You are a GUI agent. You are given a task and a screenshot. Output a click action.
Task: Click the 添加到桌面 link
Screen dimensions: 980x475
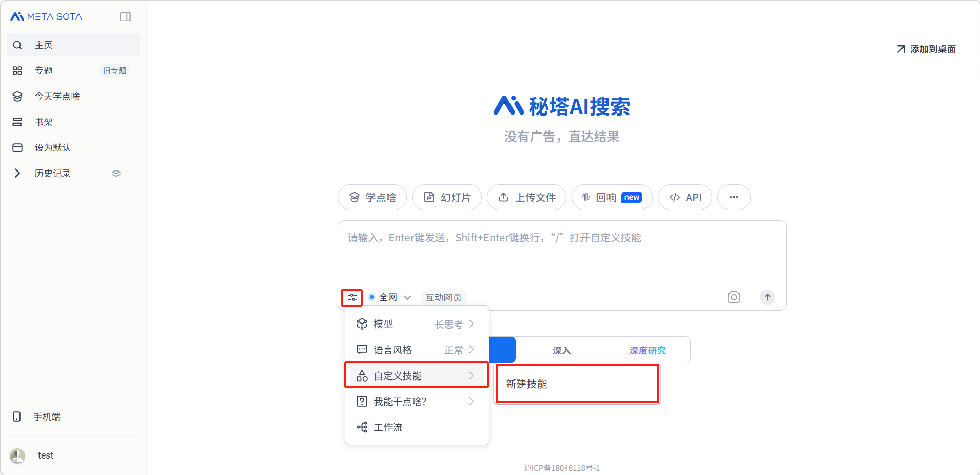click(x=926, y=49)
